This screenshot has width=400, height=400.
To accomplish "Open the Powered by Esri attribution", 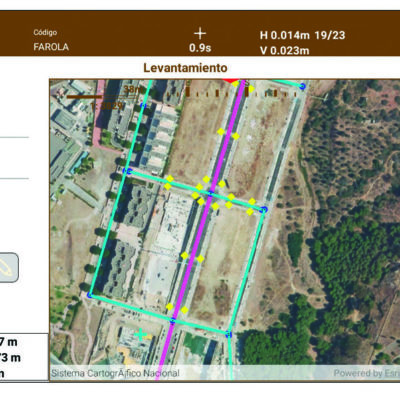I will tap(367, 373).
